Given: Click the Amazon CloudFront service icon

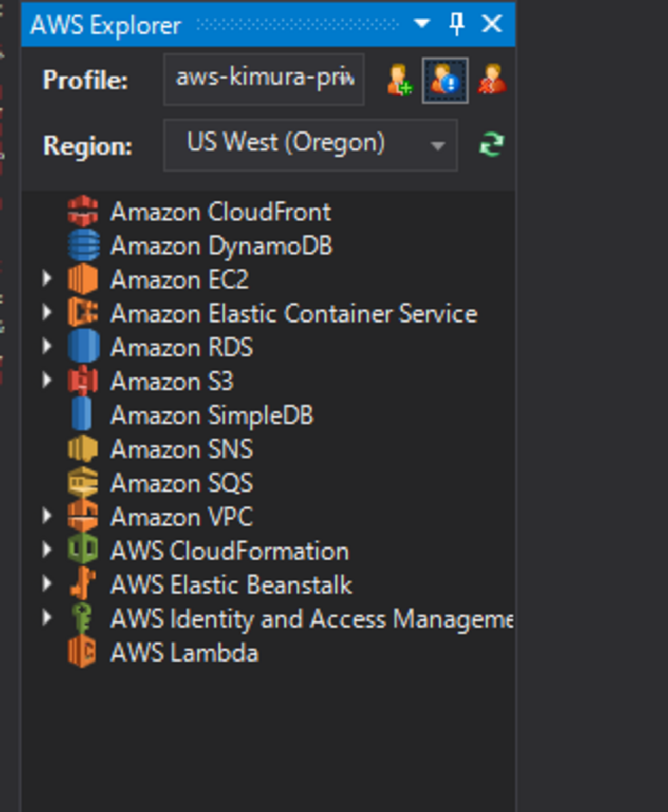Looking at the screenshot, I should pos(84,212).
